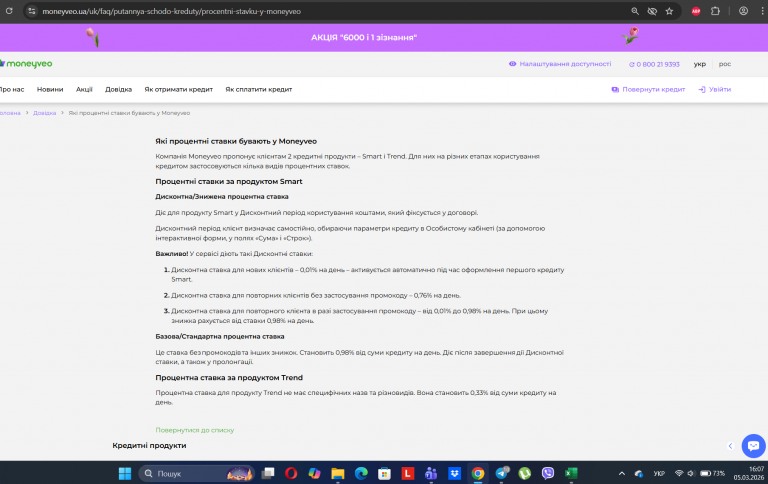This screenshot has width=768, height=484.
Task: Open the Wi-Fi network tray icon
Action: coord(679,473)
